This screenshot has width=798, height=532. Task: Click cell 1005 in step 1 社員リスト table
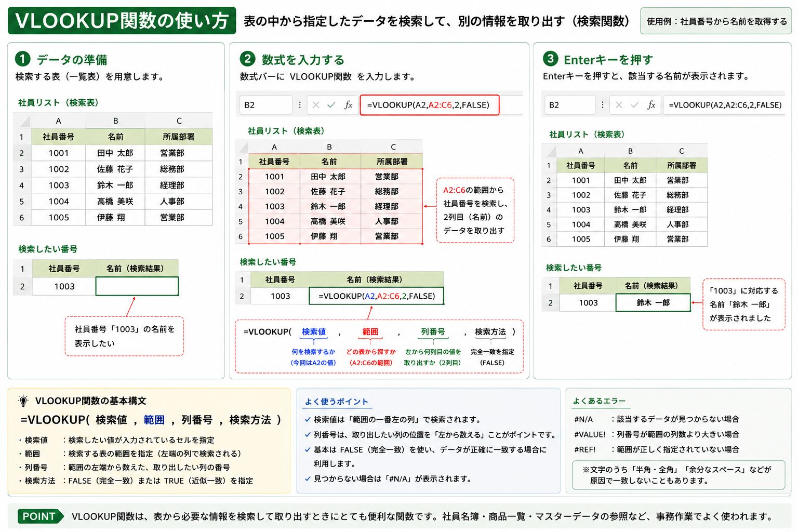[x=59, y=218]
